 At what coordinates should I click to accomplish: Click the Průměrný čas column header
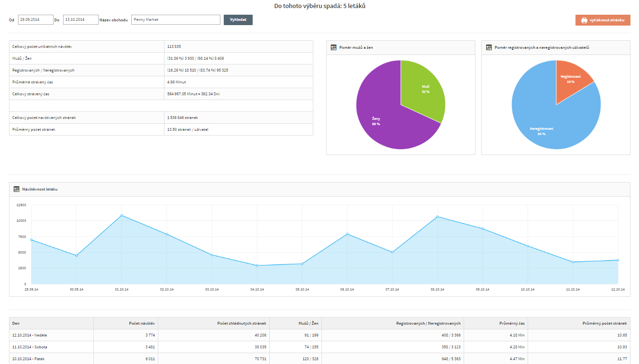pyautogui.click(x=496, y=323)
